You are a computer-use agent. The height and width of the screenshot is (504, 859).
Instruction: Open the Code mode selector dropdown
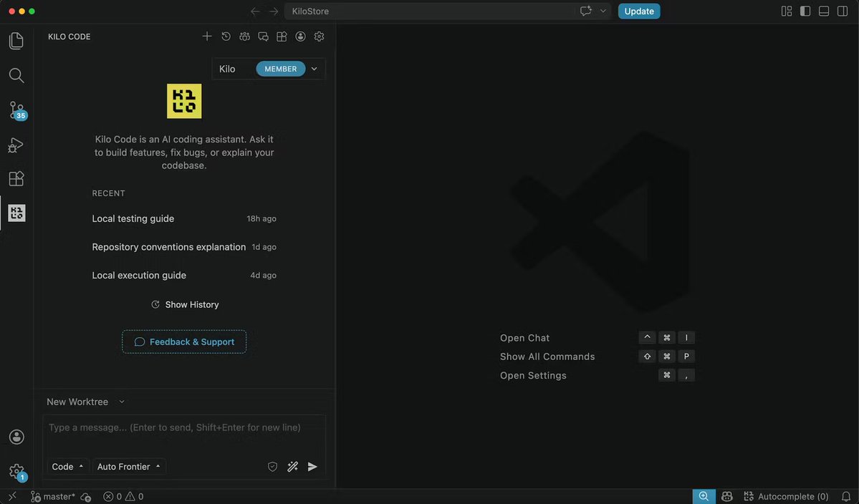tap(67, 467)
